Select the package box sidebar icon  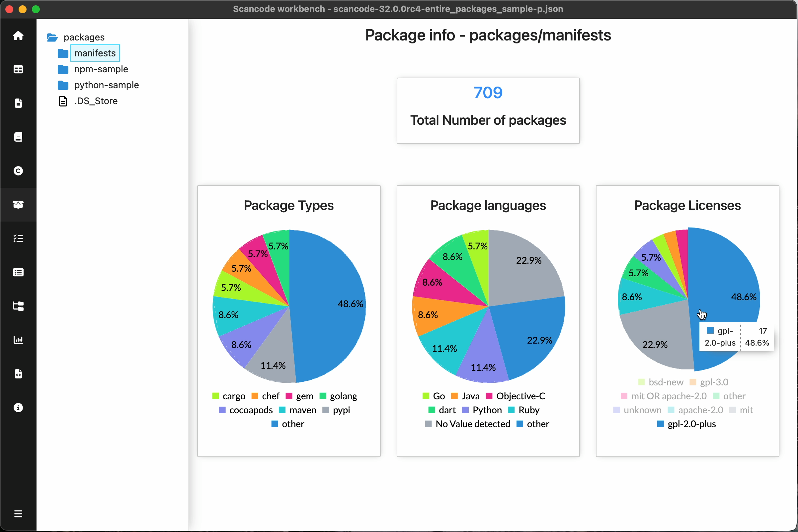click(x=18, y=205)
